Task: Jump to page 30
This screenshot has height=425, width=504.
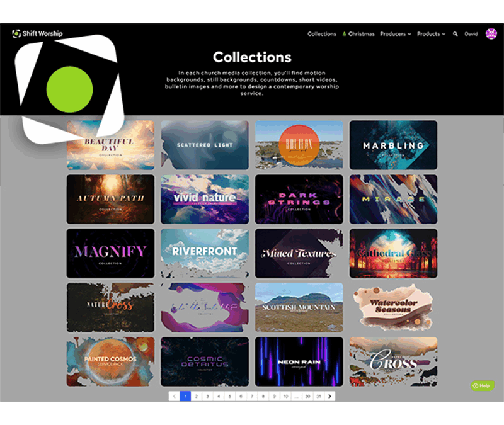Action: click(307, 396)
